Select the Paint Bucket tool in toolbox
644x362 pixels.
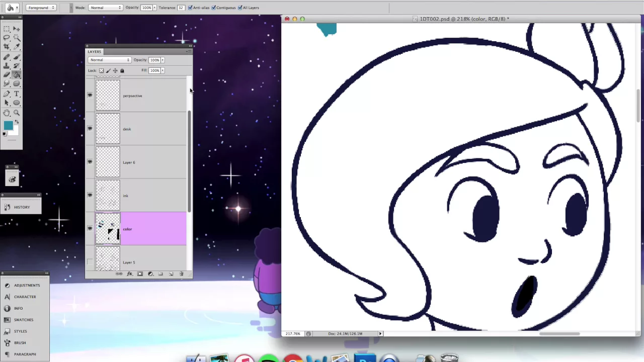pyautogui.click(x=17, y=74)
